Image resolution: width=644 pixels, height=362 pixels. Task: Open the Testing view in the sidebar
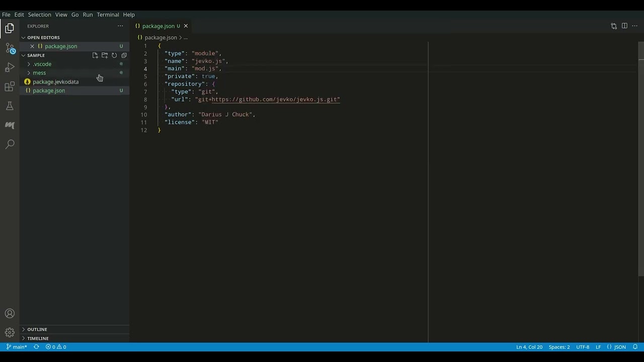coord(10,106)
